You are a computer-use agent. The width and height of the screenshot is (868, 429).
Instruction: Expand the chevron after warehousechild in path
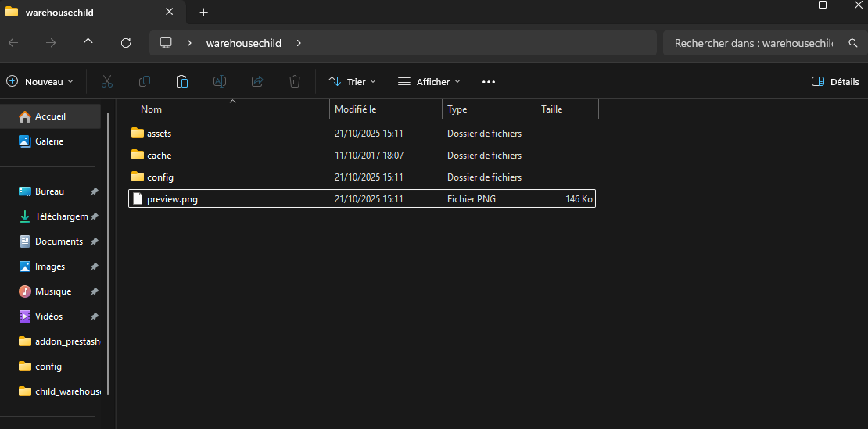pos(299,43)
